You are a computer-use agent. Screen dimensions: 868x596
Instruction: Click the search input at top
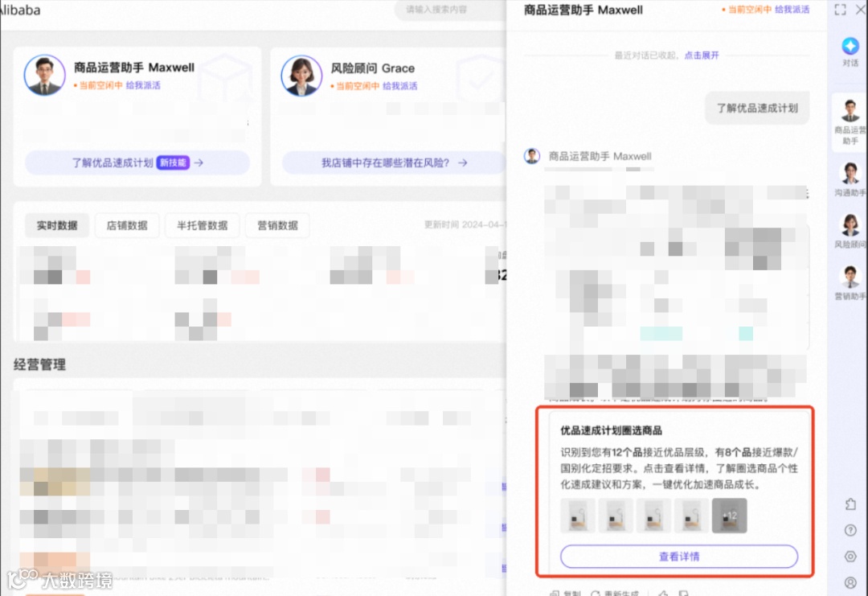click(x=449, y=10)
